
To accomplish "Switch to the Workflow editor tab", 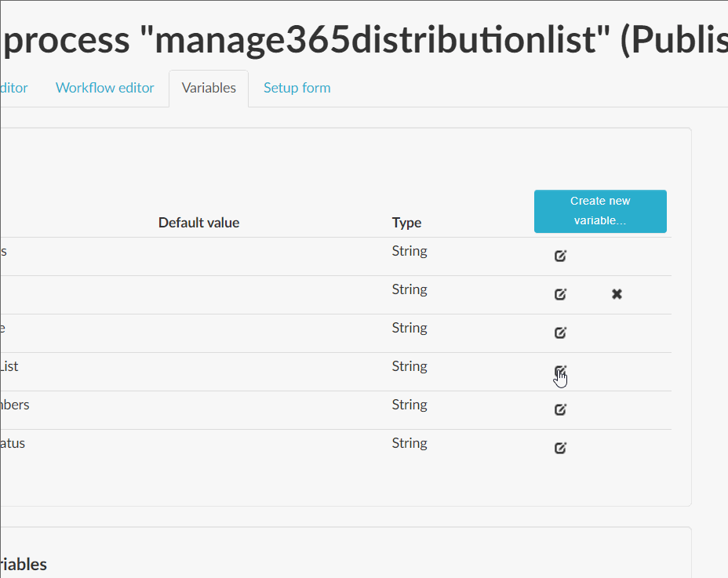I will pyautogui.click(x=104, y=88).
